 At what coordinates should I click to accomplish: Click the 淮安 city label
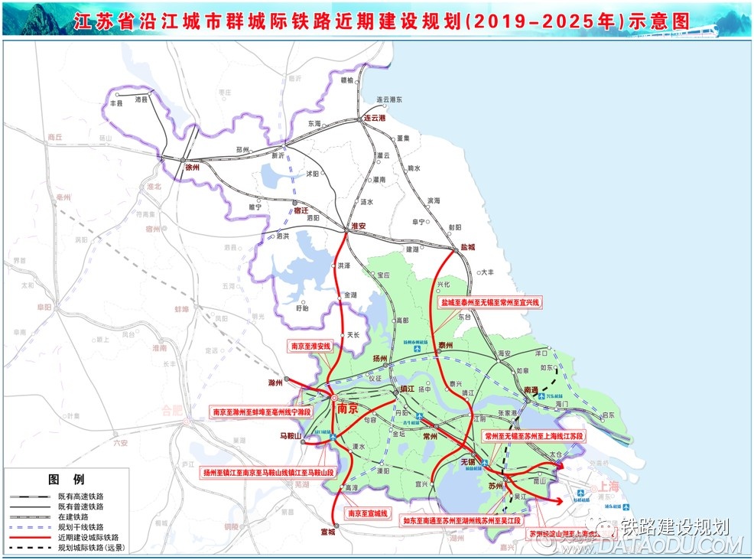coord(358,226)
